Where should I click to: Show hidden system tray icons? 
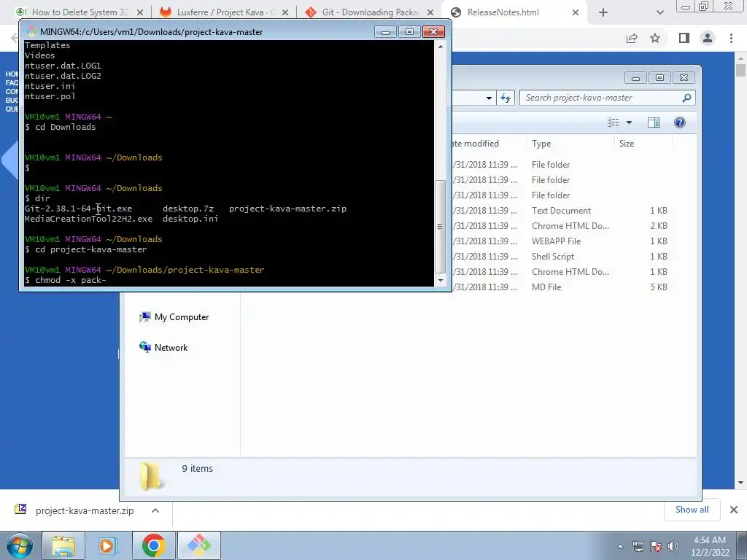coord(620,547)
